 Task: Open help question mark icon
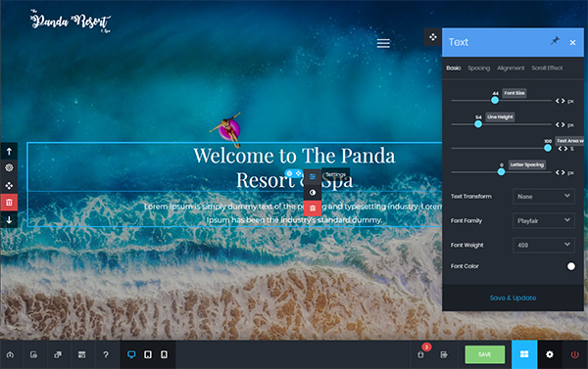106,354
